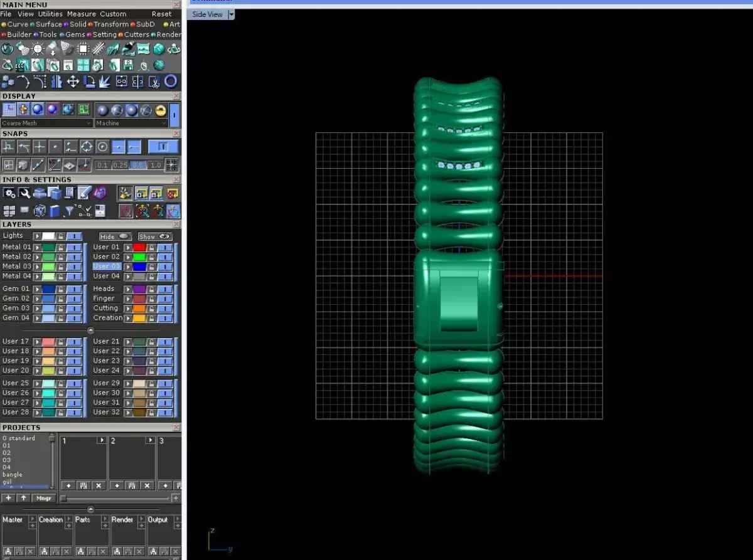Click the mirror tool icon

pos(56,82)
